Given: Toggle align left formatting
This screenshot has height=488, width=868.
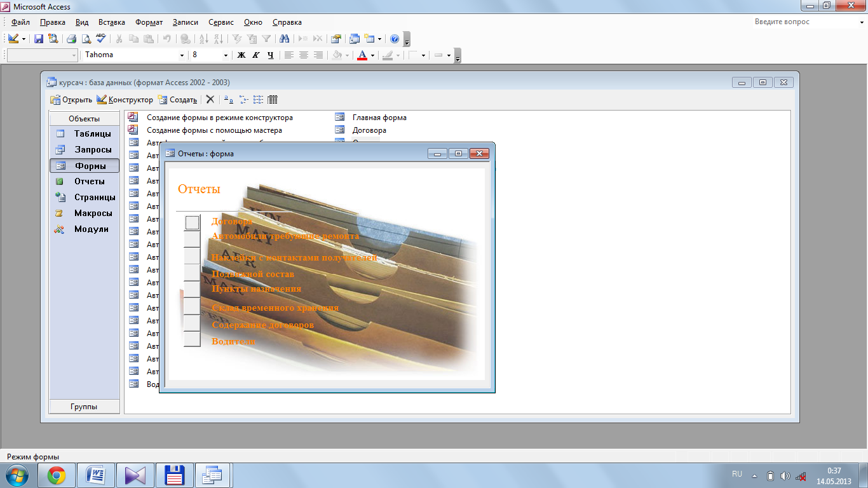Looking at the screenshot, I should pos(289,55).
